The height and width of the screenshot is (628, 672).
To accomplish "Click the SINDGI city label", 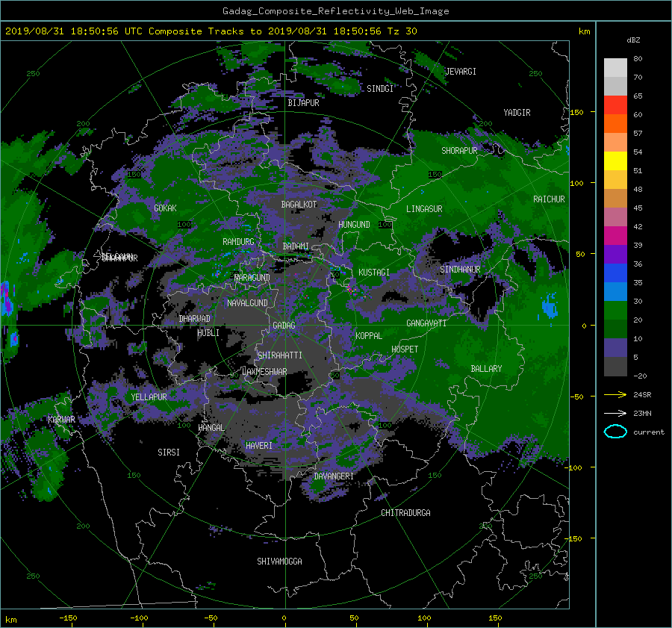I will (380, 89).
